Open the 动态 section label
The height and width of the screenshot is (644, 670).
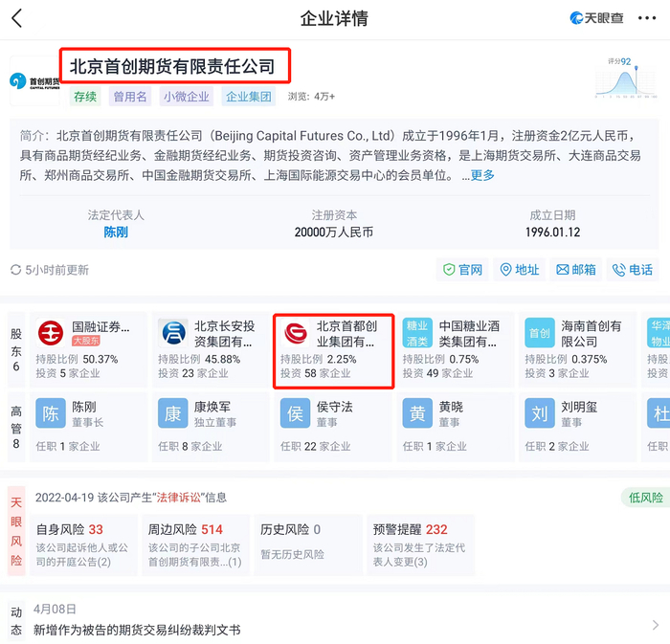(x=16, y=621)
